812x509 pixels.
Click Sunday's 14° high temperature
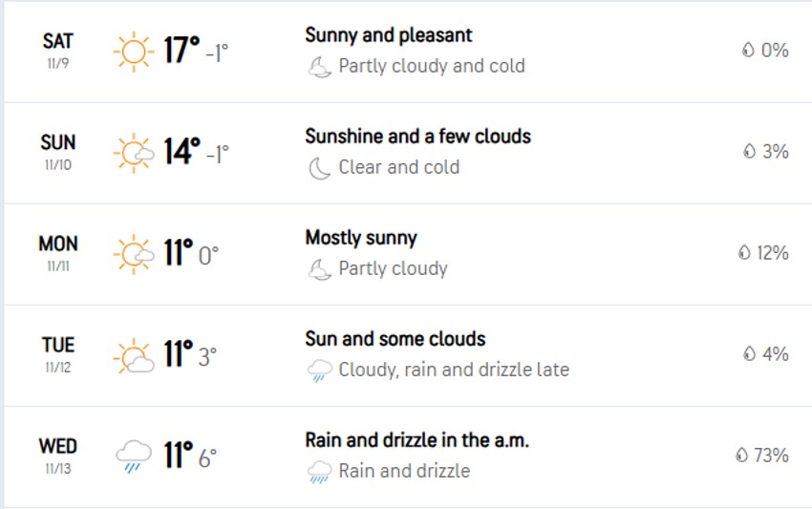[x=182, y=151]
